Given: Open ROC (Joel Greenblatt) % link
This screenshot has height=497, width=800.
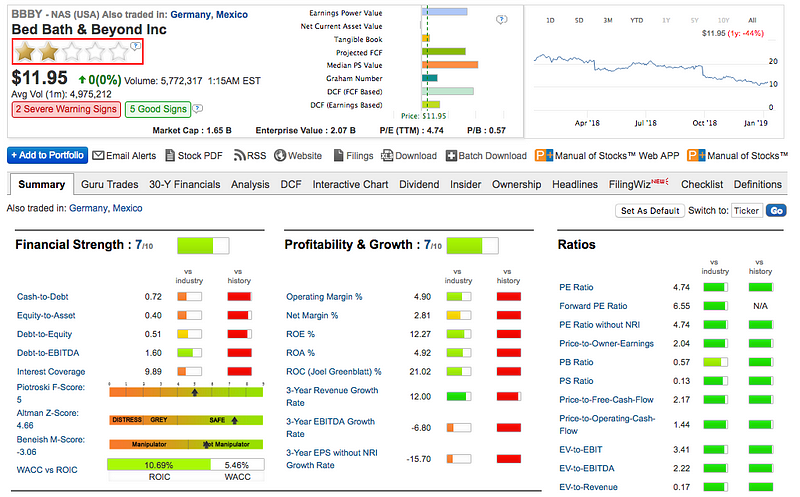Looking at the screenshot, I should pyautogui.click(x=334, y=371).
